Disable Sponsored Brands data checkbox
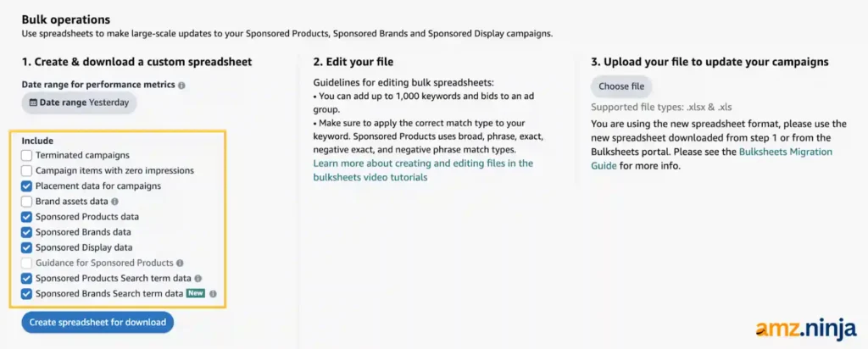 (27, 232)
